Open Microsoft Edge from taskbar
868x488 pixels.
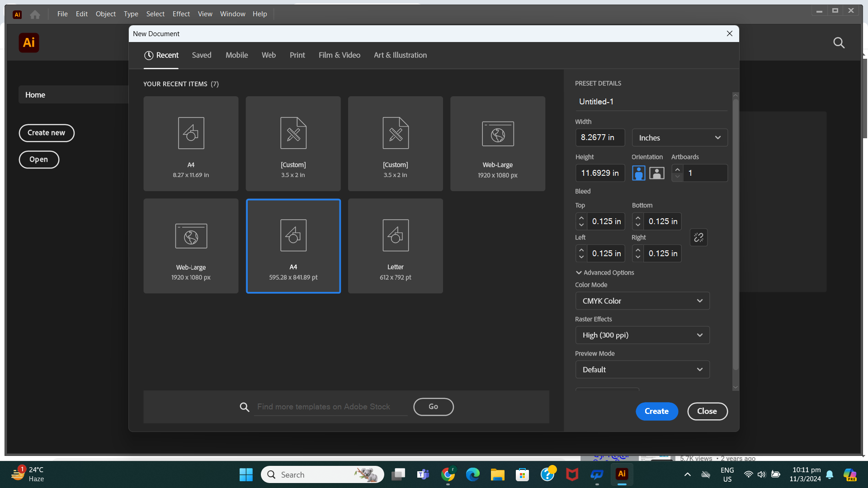473,474
